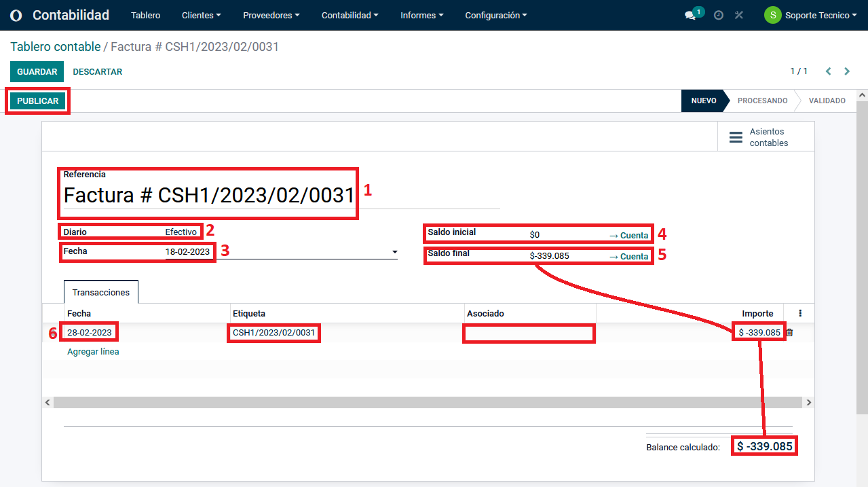Expand the Clientes menu
Image resolution: width=868 pixels, height=487 pixels.
pyautogui.click(x=201, y=15)
